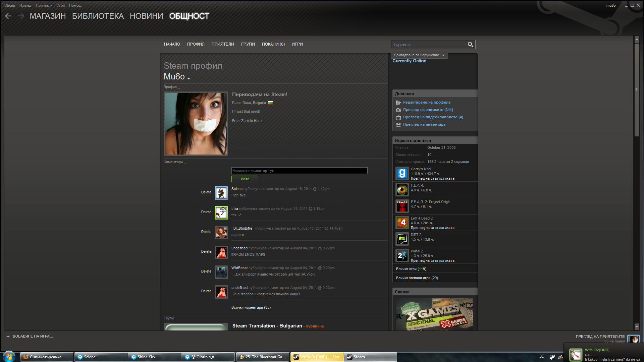Click the profile avatar photo
Viewport: 644px width, 362px height.
pos(196,124)
